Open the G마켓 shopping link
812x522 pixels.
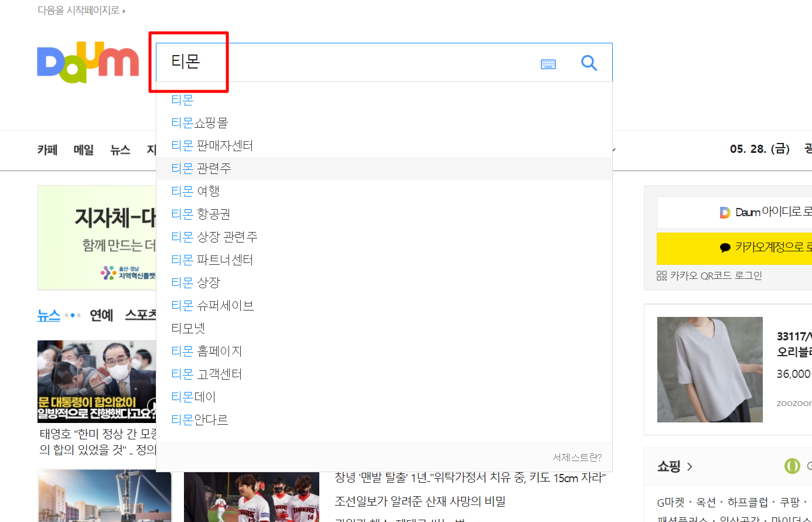point(671,503)
